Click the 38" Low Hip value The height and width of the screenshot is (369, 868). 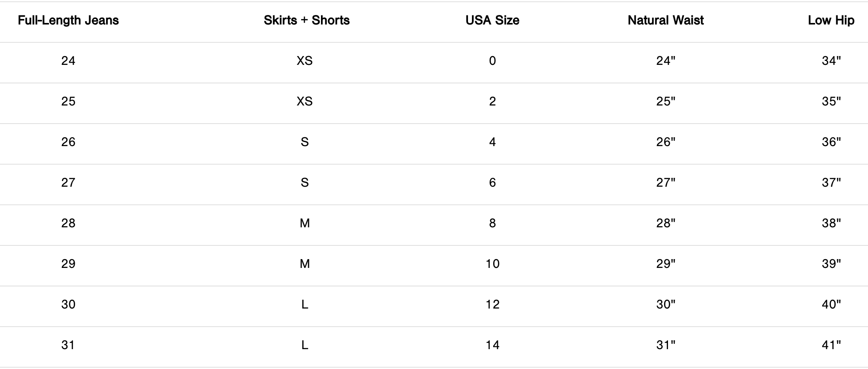(x=831, y=223)
